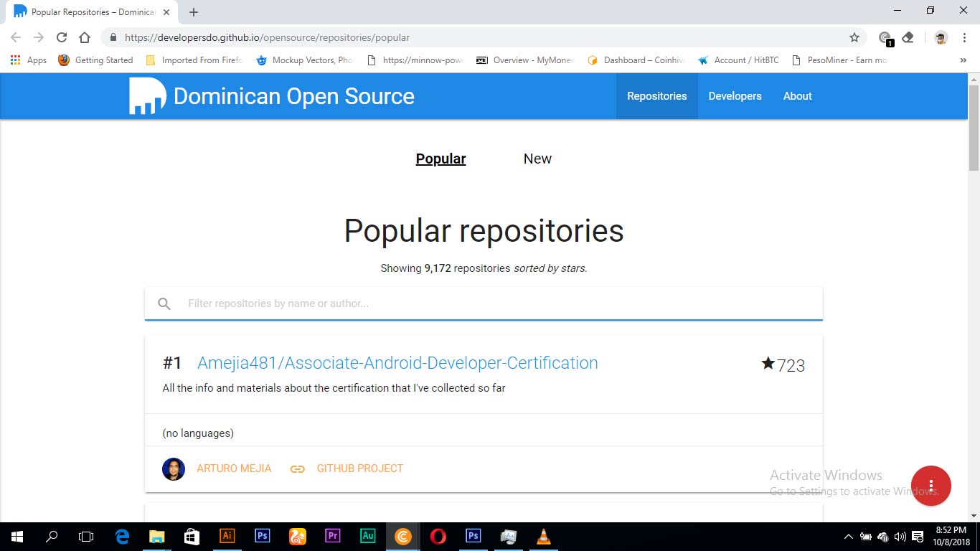Click the '(no languages)' text
980x551 pixels.
198,433
